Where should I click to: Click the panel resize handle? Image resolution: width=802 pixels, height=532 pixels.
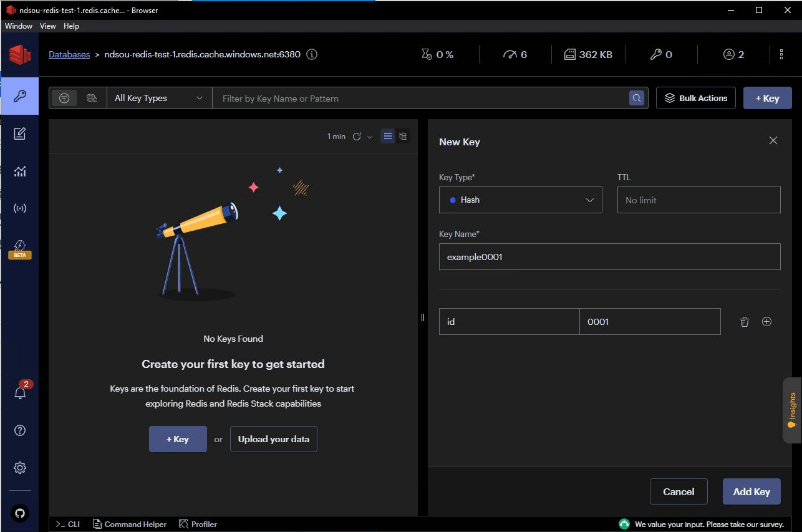click(x=423, y=317)
